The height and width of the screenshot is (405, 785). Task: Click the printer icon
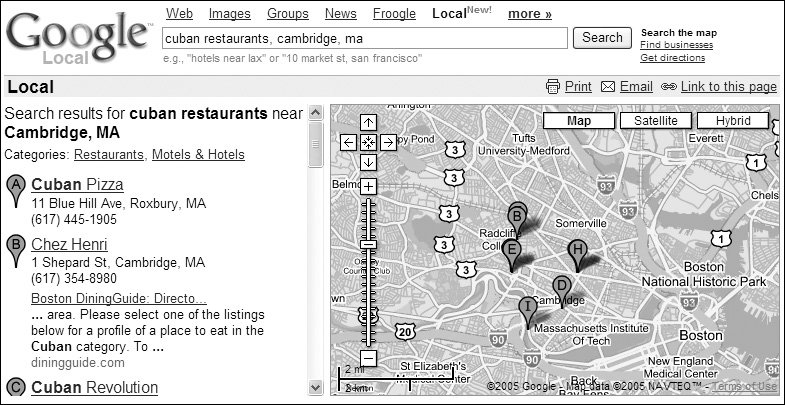coord(553,87)
